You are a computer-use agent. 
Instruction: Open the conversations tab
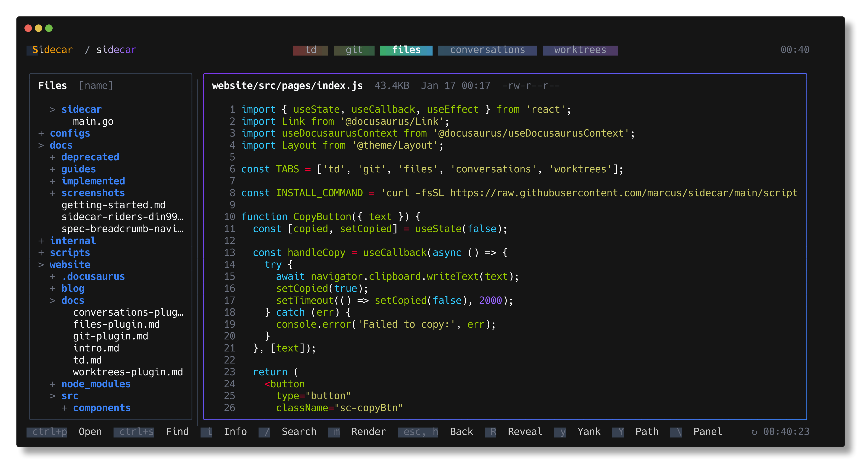click(x=487, y=50)
